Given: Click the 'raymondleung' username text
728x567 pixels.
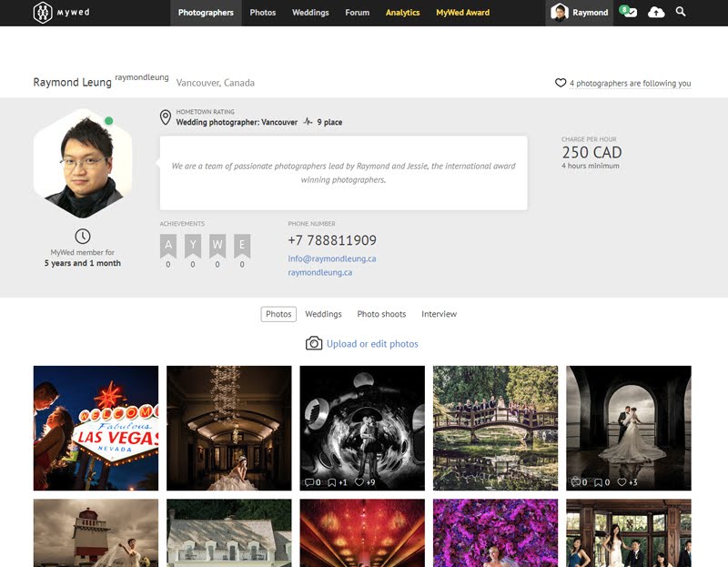Looking at the screenshot, I should point(142,77).
